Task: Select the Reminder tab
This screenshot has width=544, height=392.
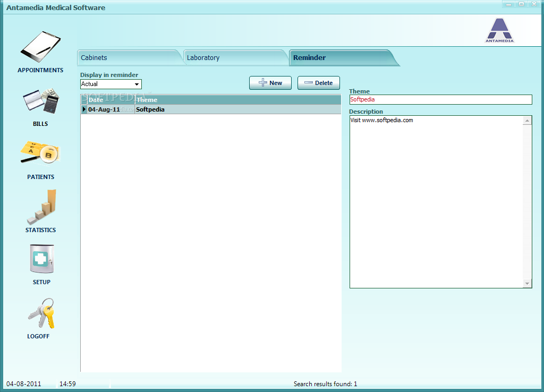Action: (x=344, y=57)
